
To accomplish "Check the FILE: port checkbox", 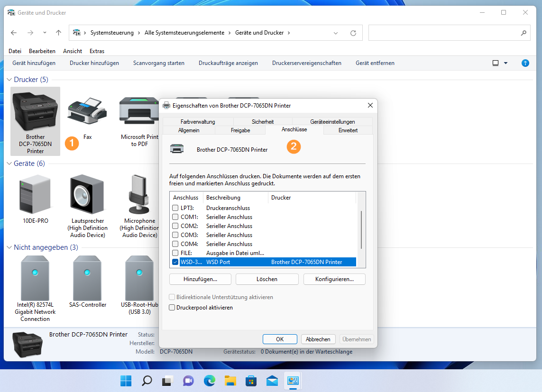I will coord(175,253).
